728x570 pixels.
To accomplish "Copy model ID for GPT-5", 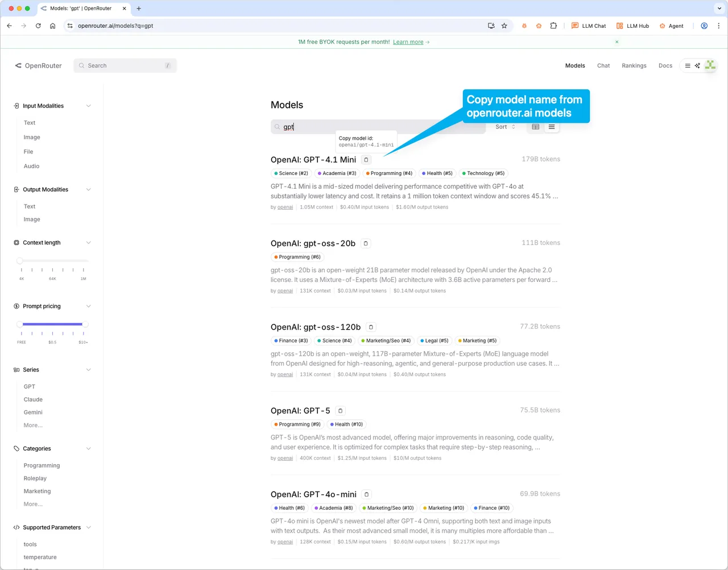I will point(340,410).
